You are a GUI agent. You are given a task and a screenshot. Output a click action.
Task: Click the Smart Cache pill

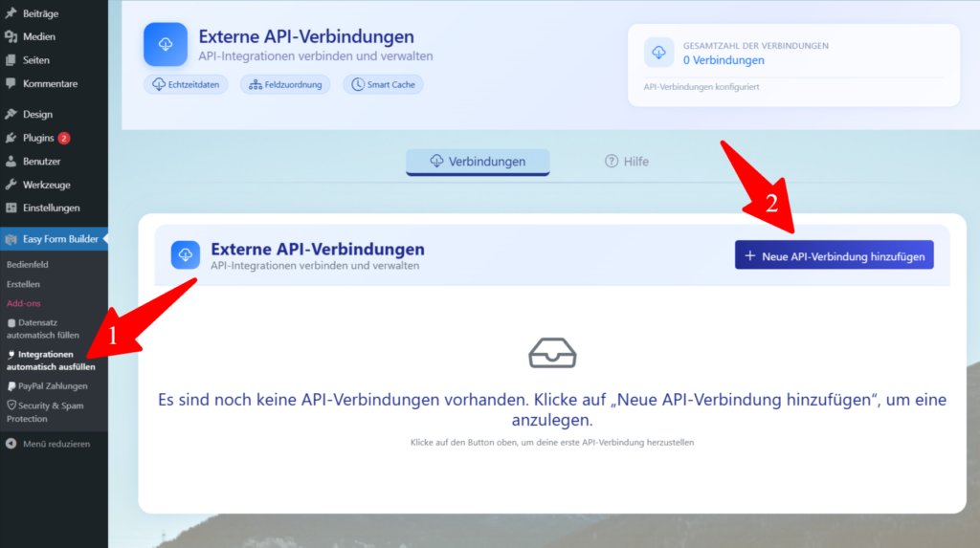click(x=383, y=84)
